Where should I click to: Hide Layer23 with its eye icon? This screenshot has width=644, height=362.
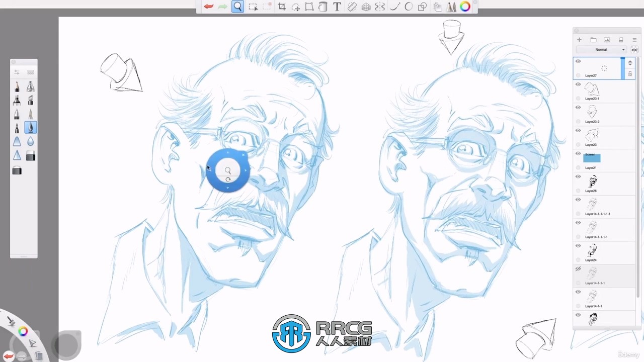tap(578, 131)
